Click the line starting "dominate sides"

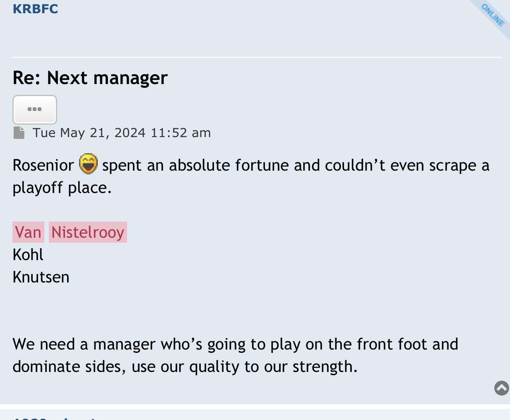pyautogui.click(x=185, y=367)
